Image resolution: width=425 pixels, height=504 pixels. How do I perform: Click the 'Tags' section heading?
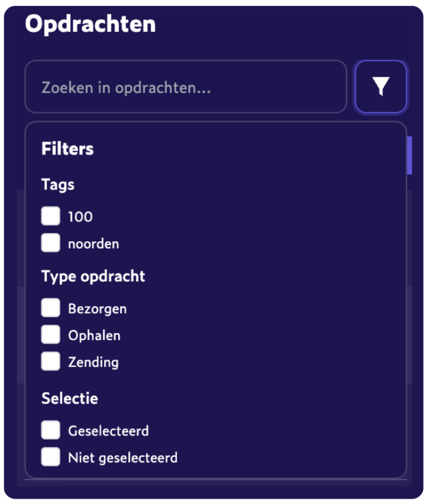pyautogui.click(x=58, y=184)
